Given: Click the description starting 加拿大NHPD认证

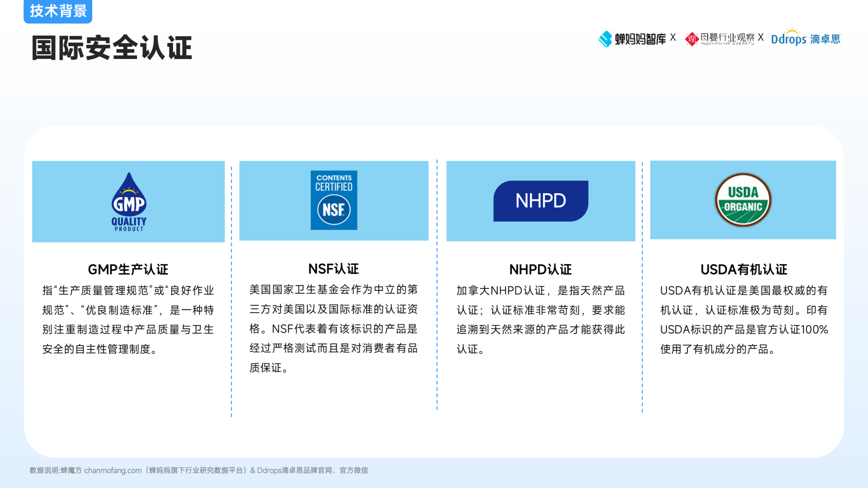Looking at the screenshot, I should pyautogui.click(x=540, y=320).
